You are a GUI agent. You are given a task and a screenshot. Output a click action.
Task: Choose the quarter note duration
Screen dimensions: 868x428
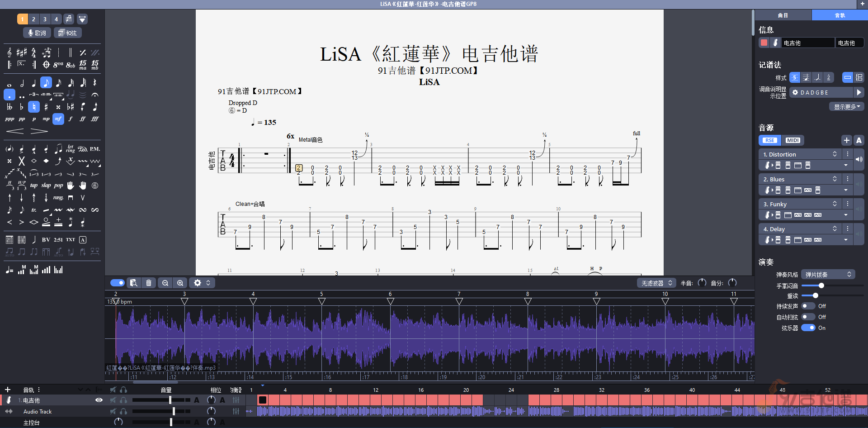(x=34, y=83)
